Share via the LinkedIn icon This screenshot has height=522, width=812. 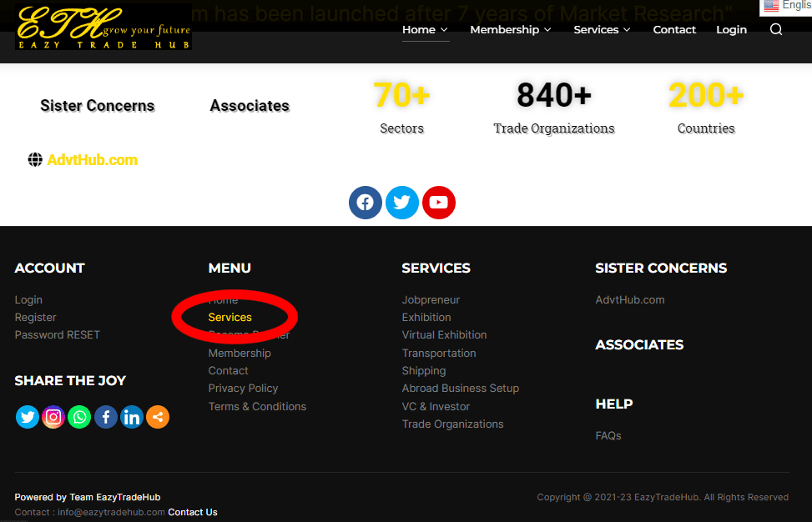tap(132, 417)
